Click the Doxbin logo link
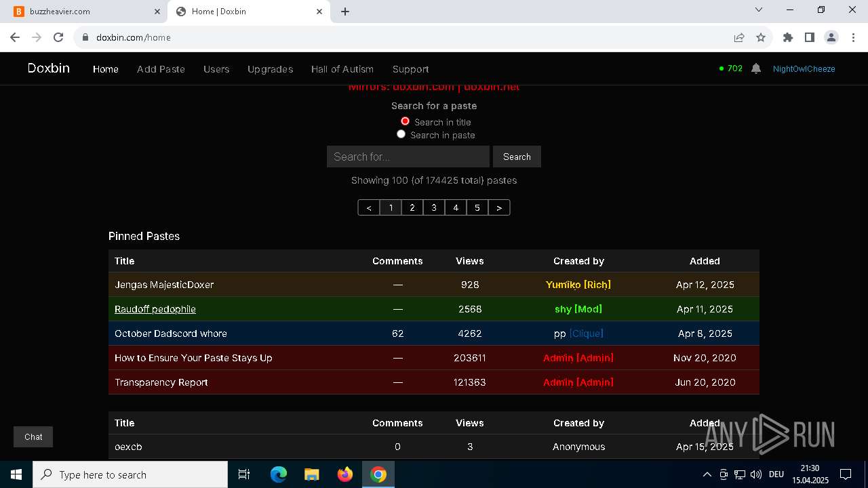The height and width of the screenshot is (488, 868). (48, 68)
